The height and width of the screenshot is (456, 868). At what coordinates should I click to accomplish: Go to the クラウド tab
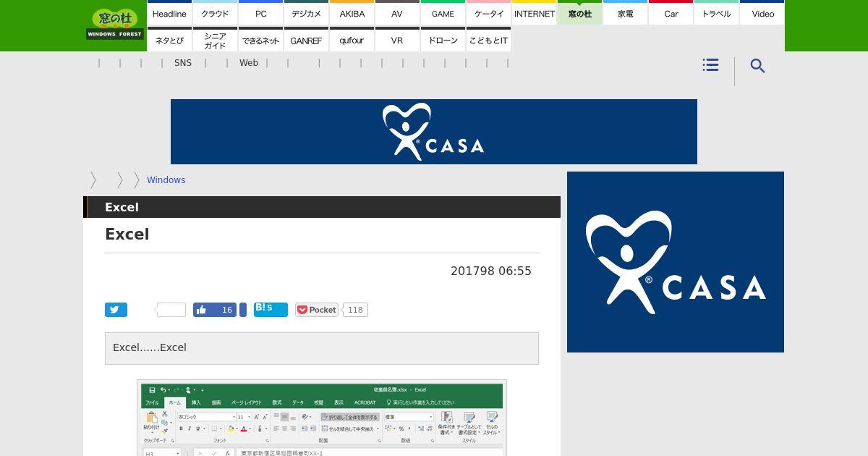215,13
